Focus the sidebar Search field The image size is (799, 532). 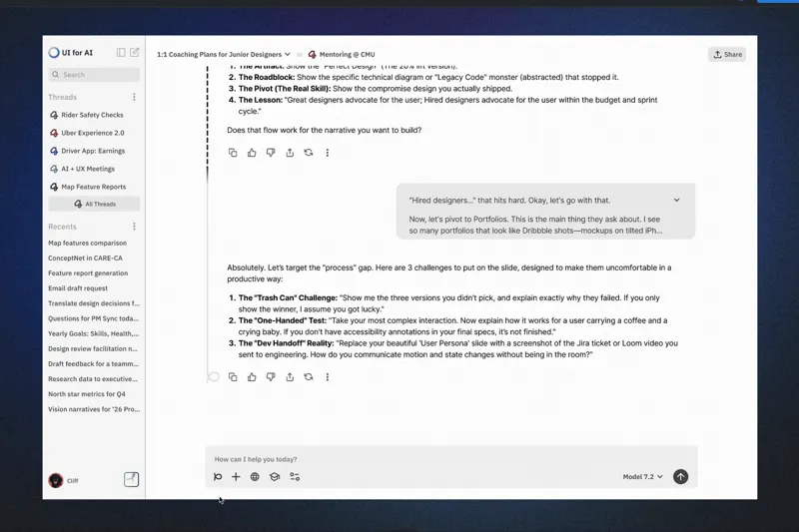[94, 74]
